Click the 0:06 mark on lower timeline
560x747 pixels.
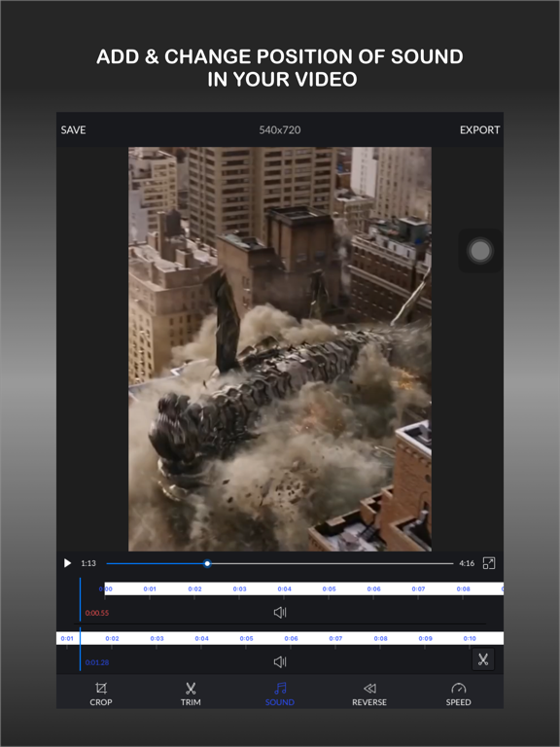click(291, 638)
